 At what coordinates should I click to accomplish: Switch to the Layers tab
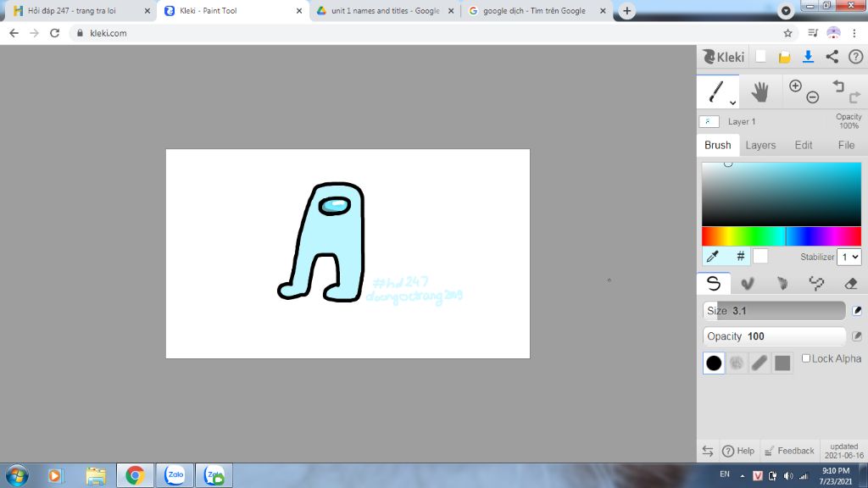click(x=760, y=145)
